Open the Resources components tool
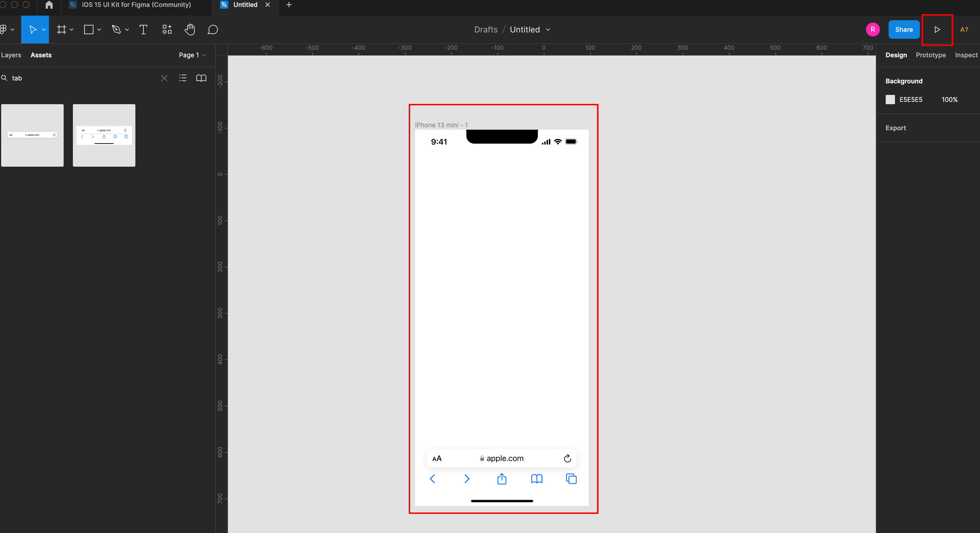Image resolution: width=980 pixels, height=533 pixels. [167, 30]
